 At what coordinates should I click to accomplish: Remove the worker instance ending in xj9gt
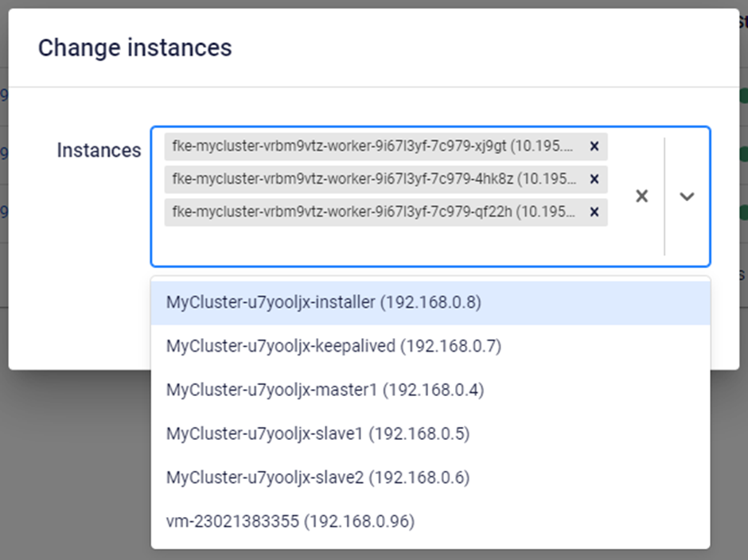point(594,146)
